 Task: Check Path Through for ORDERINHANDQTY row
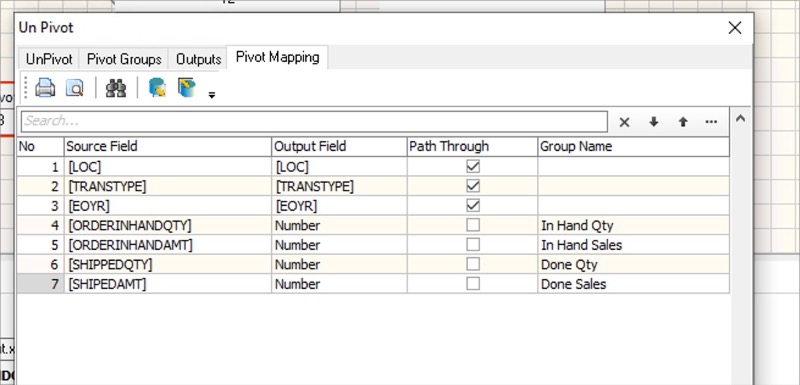(x=473, y=225)
